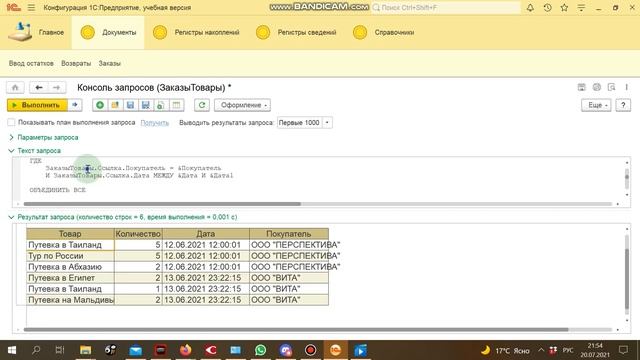The height and width of the screenshot is (360, 640).
Task: Open WhatsApp from the taskbar
Action: (x=260, y=350)
